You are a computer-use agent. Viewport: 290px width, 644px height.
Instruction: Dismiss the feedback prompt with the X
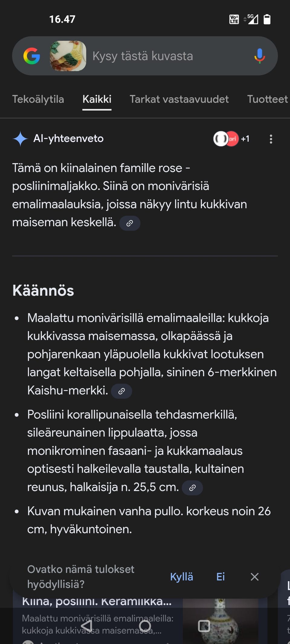point(255,577)
